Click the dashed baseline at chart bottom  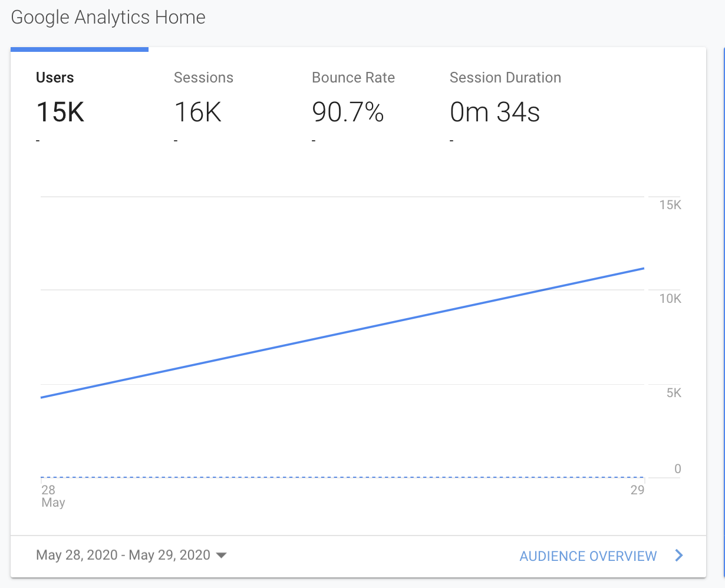click(342, 477)
